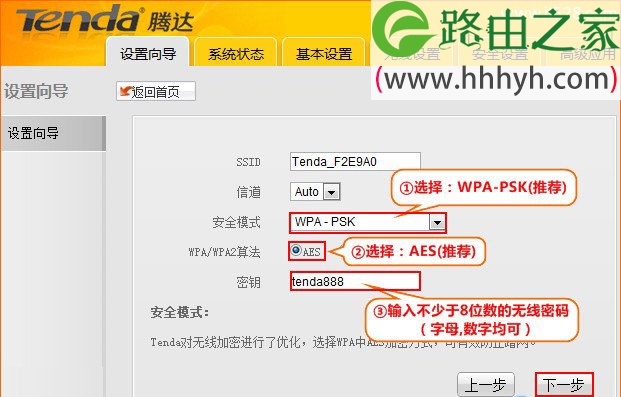Open the 信道 Auto dropdown
The height and width of the screenshot is (397, 621).
pos(315,192)
